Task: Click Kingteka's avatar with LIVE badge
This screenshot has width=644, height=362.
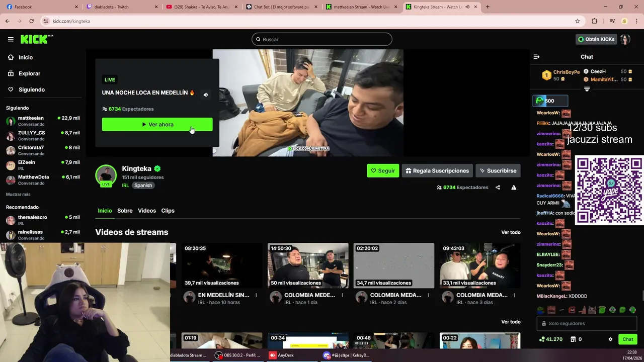Action: click(106, 175)
